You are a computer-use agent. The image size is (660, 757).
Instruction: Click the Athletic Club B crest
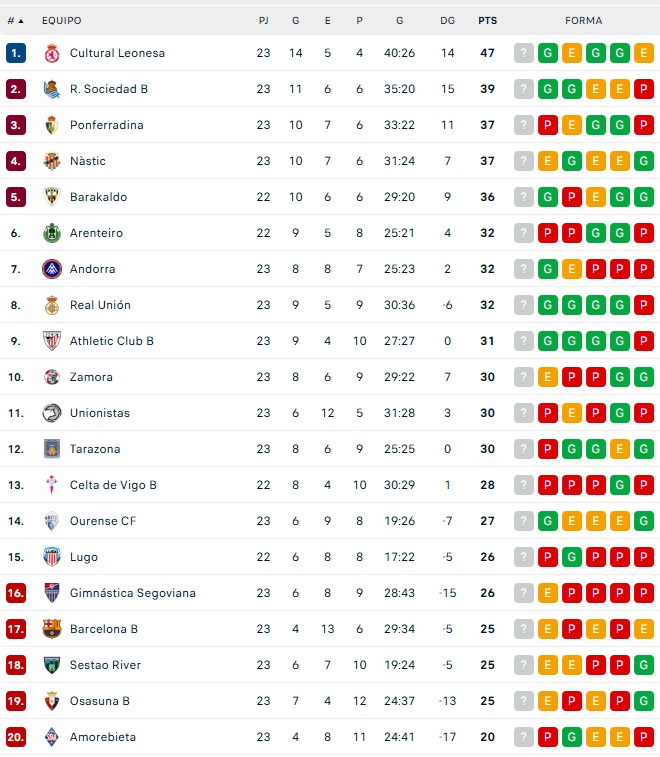point(52,341)
